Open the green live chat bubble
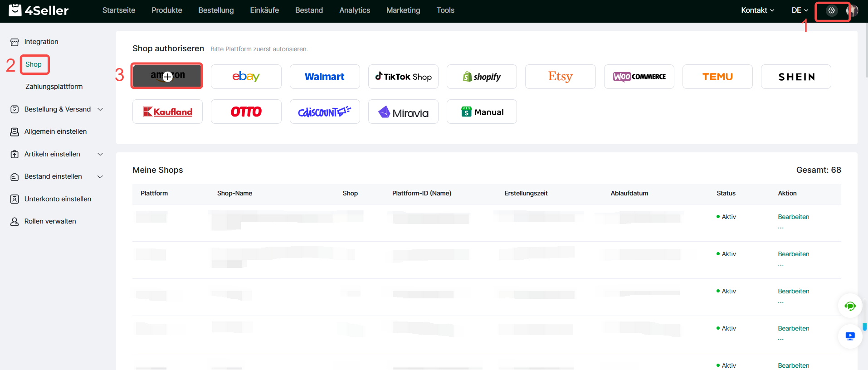Image resolution: width=868 pixels, height=370 pixels. click(x=850, y=306)
